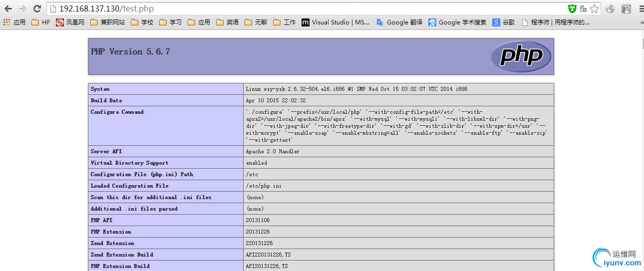Click the PHP Version 5.6.7 heading
Screen dimensions: 644x271
(130, 51)
